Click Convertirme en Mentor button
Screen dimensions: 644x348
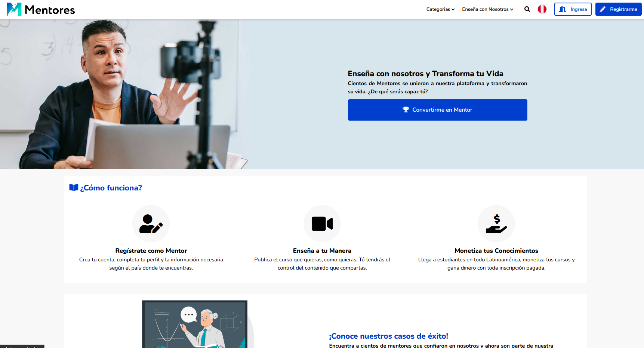[437, 110]
